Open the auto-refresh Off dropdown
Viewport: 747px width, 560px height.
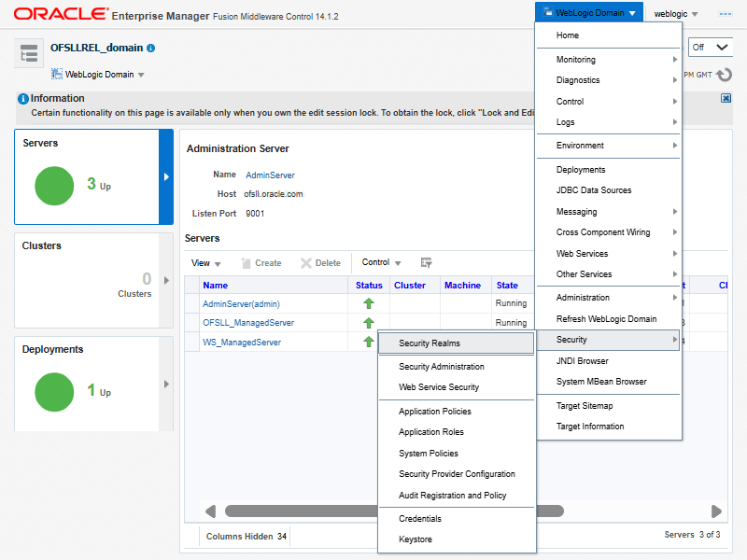(x=709, y=47)
